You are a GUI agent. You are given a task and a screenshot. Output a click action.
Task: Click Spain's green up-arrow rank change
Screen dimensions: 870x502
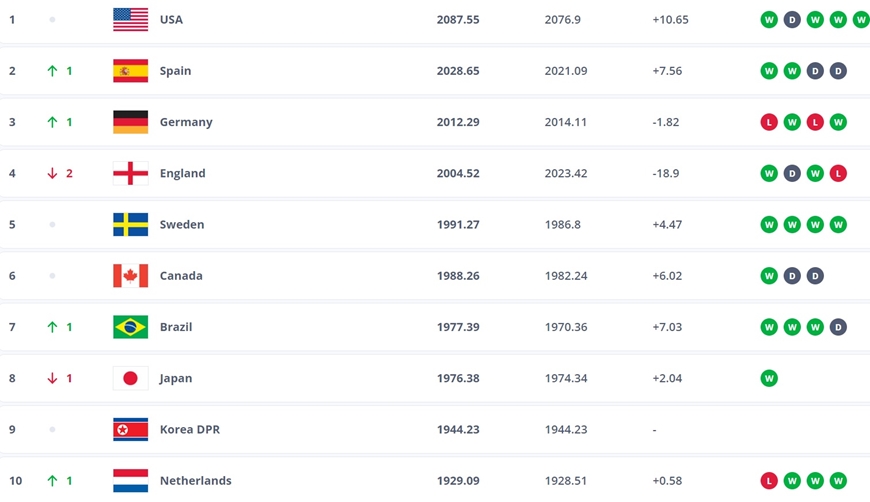pos(52,70)
